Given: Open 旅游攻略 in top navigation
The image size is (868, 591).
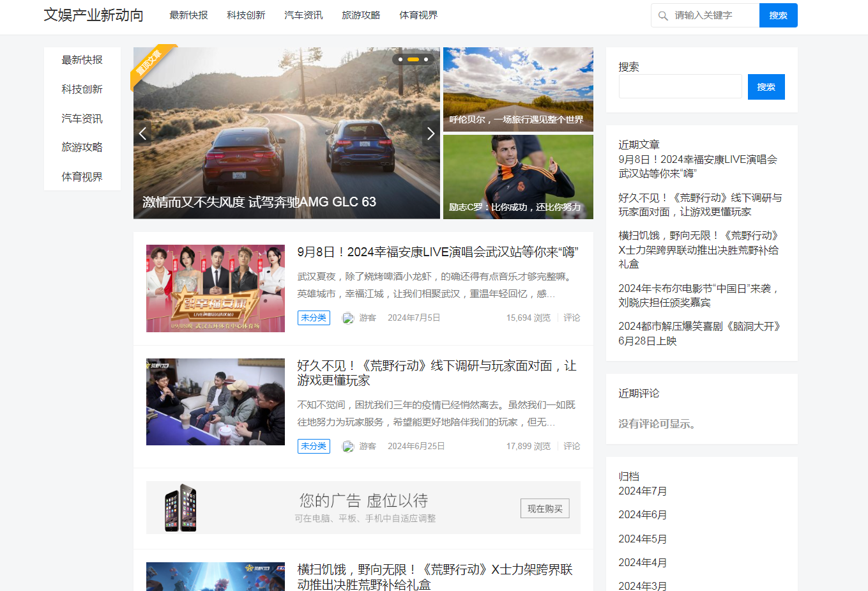Looking at the screenshot, I should point(361,15).
